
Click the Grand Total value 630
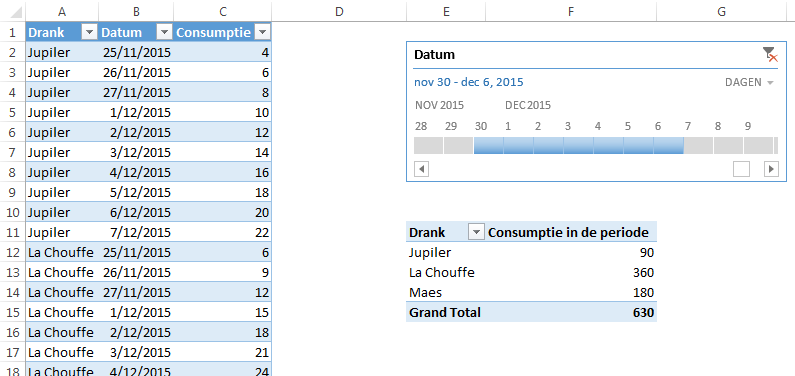643,313
